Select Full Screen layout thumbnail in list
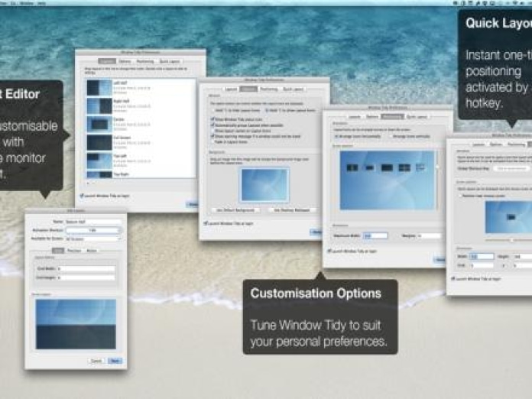The width and height of the screenshot is (532, 399). tap(99, 142)
